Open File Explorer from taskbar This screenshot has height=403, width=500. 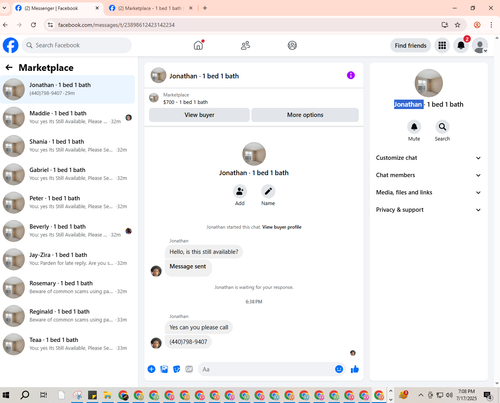coord(107,395)
